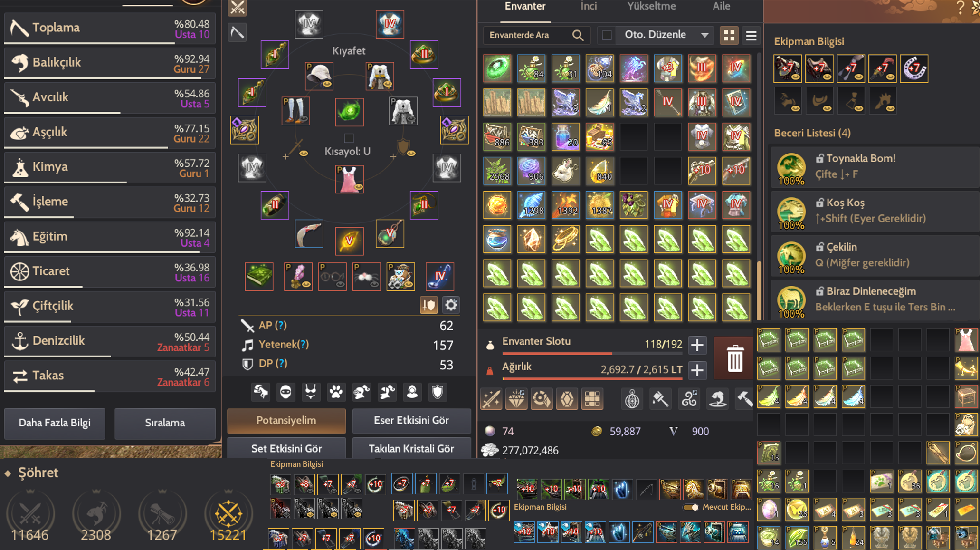Viewport: 980px width, 550px height.
Task: Open the Yükseltme tab
Action: point(651,6)
